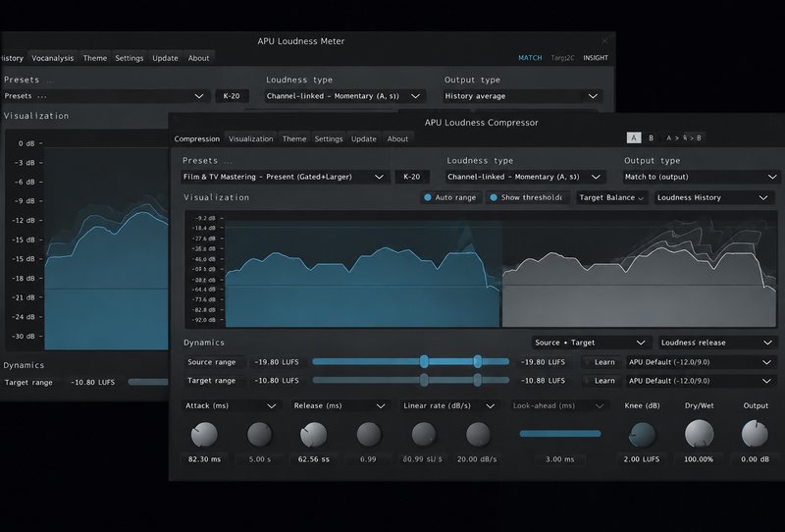Select the Vocanalysis tab in Loudness Meter
Image resolution: width=785 pixels, height=532 pixels.
tap(53, 58)
